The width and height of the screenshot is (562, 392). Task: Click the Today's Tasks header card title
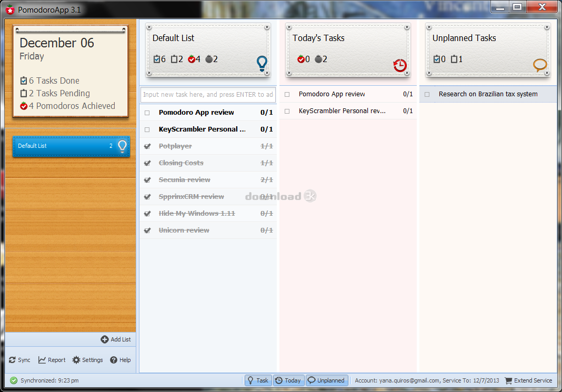[318, 38]
